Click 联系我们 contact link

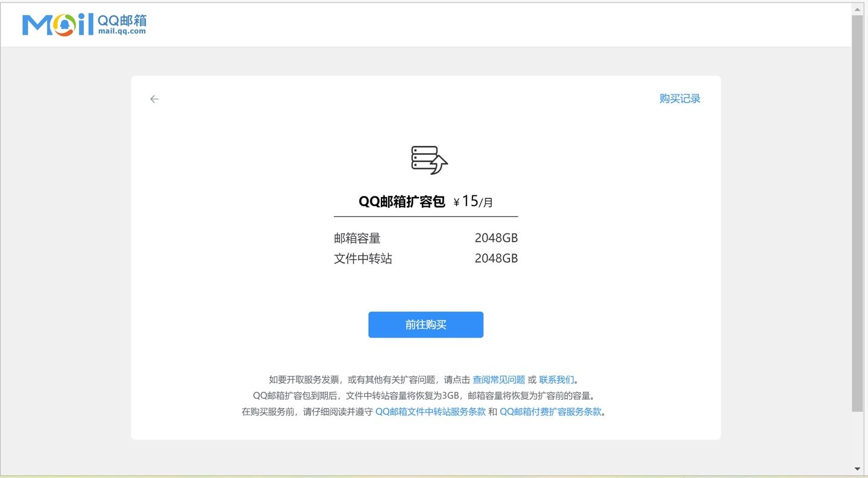[555, 380]
